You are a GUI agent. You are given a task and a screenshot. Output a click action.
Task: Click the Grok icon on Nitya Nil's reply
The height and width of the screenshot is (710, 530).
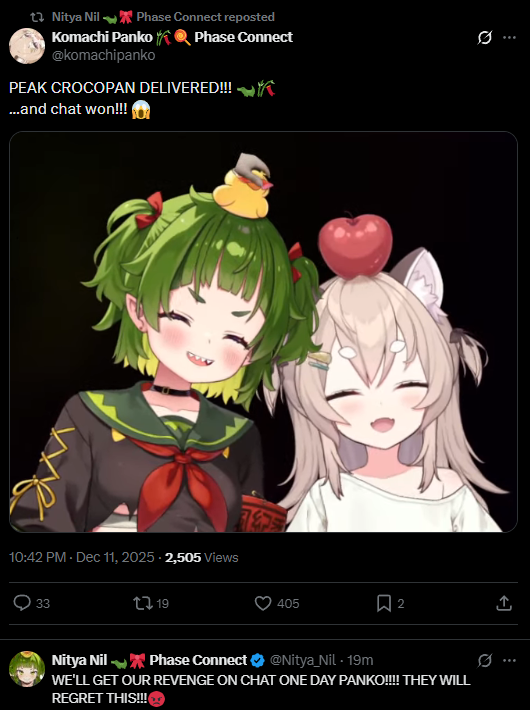point(484,661)
